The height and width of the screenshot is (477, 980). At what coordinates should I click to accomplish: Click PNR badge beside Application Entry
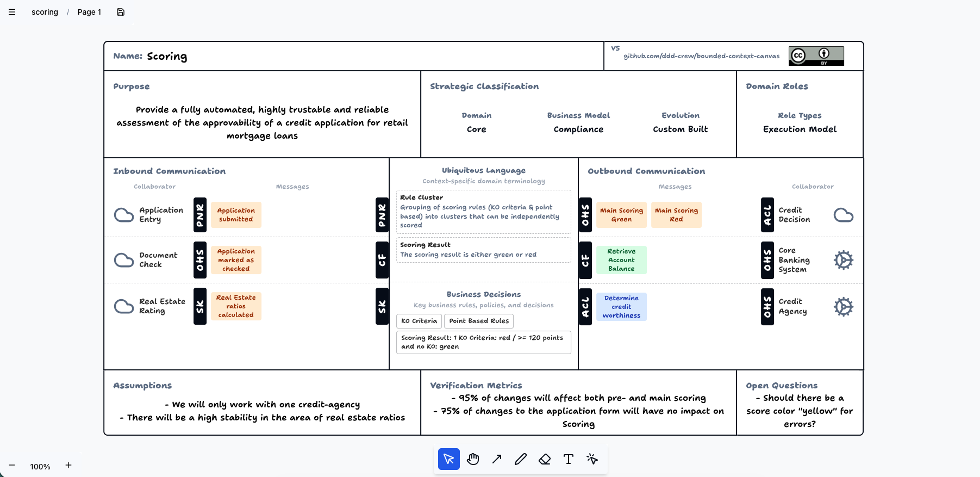pos(200,215)
